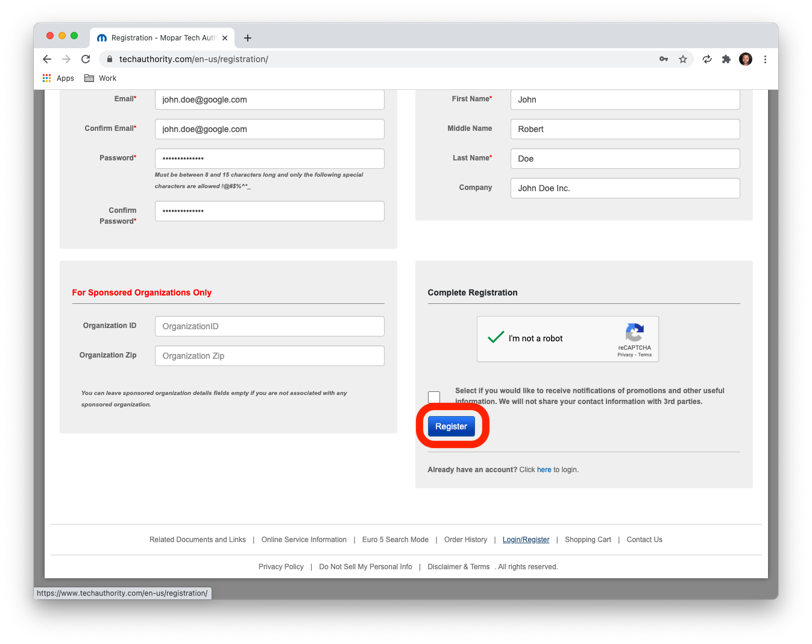The image size is (812, 644).
Task: Click the address bar URL
Action: (194, 59)
